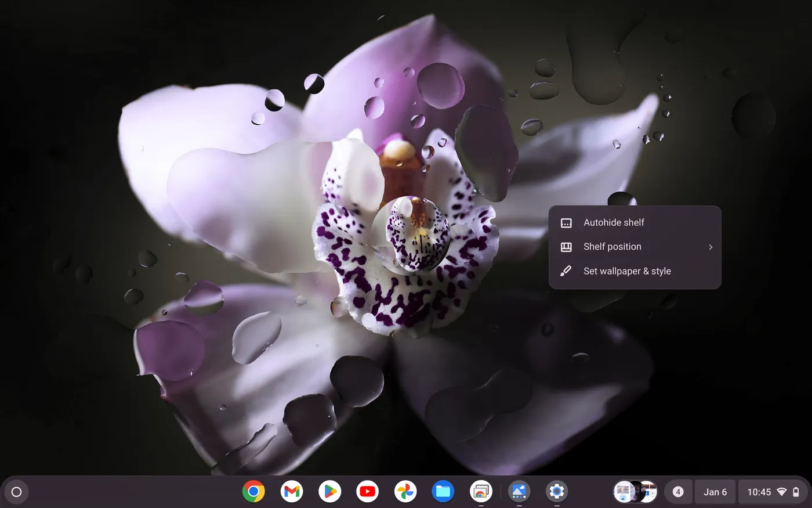Expand Shelf position submenu arrow
Viewport: 812px width, 508px height.
point(710,247)
